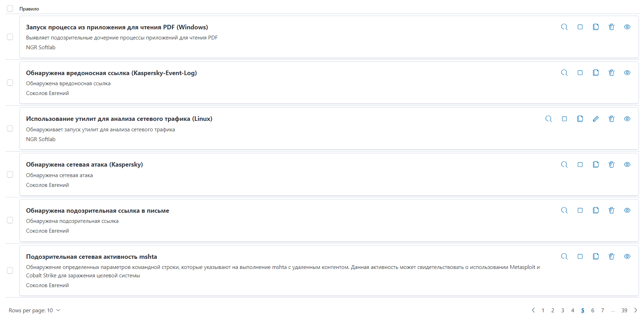Jump to page 39 in pagination
The height and width of the screenshot is (321, 644).
pyautogui.click(x=624, y=310)
